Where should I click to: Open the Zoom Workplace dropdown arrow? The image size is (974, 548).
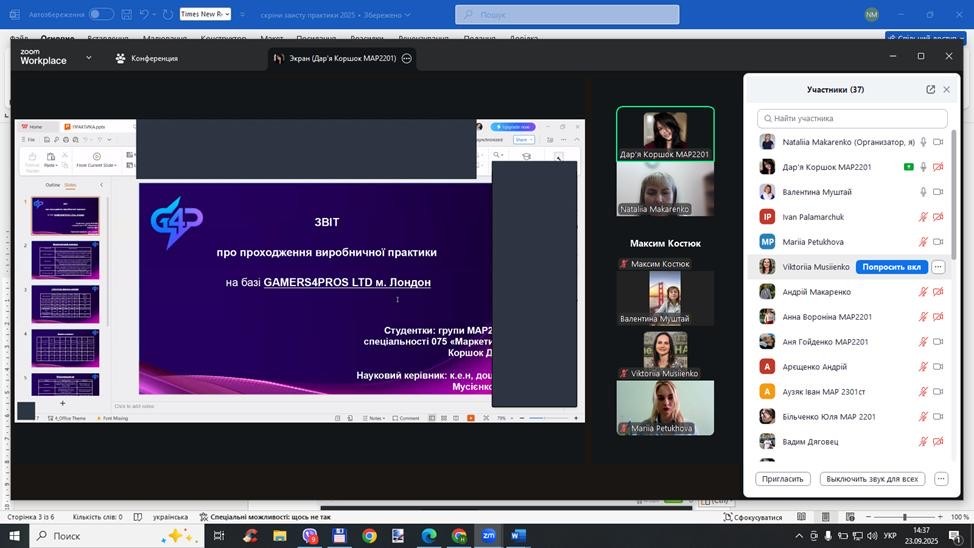click(88, 58)
